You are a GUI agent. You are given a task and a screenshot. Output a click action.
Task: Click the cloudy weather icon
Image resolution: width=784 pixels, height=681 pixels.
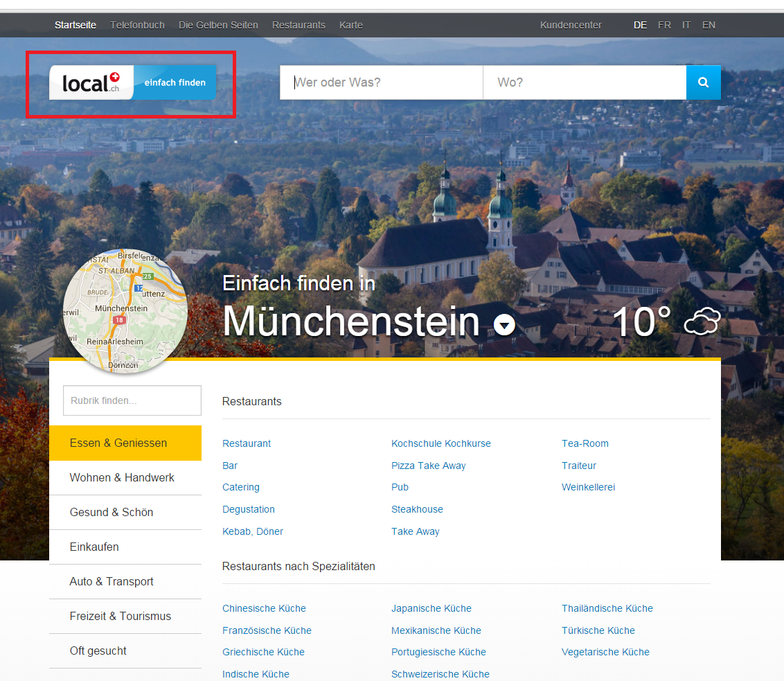click(x=702, y=321)
